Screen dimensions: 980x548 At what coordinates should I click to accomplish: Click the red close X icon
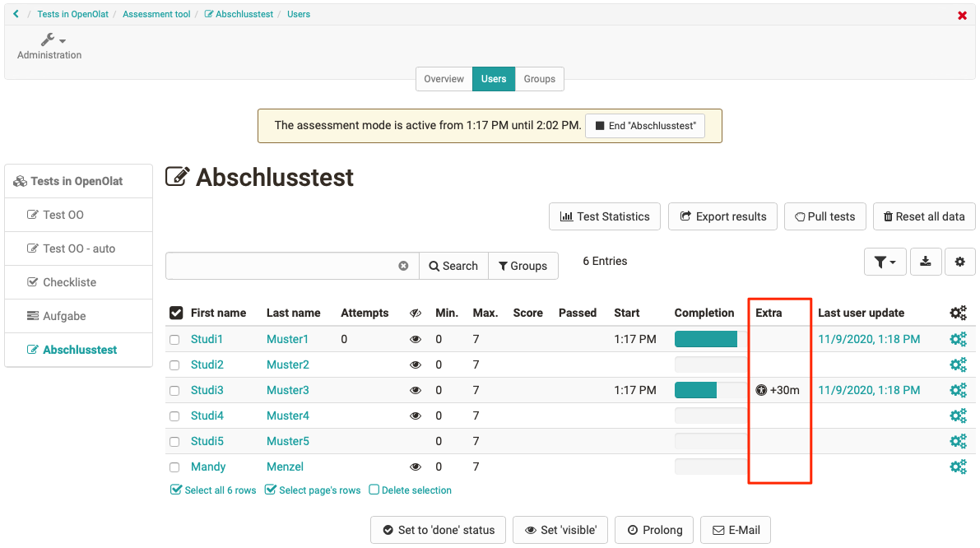tap(962, 16)
